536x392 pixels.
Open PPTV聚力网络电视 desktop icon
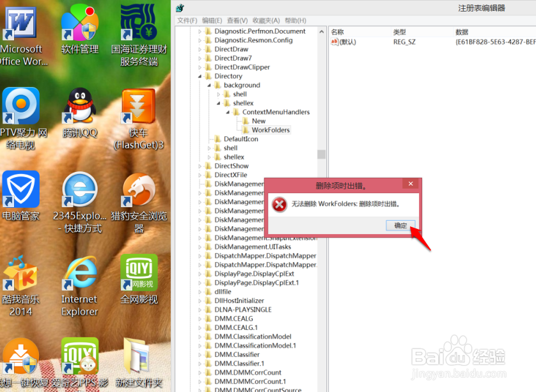(20, 106)
